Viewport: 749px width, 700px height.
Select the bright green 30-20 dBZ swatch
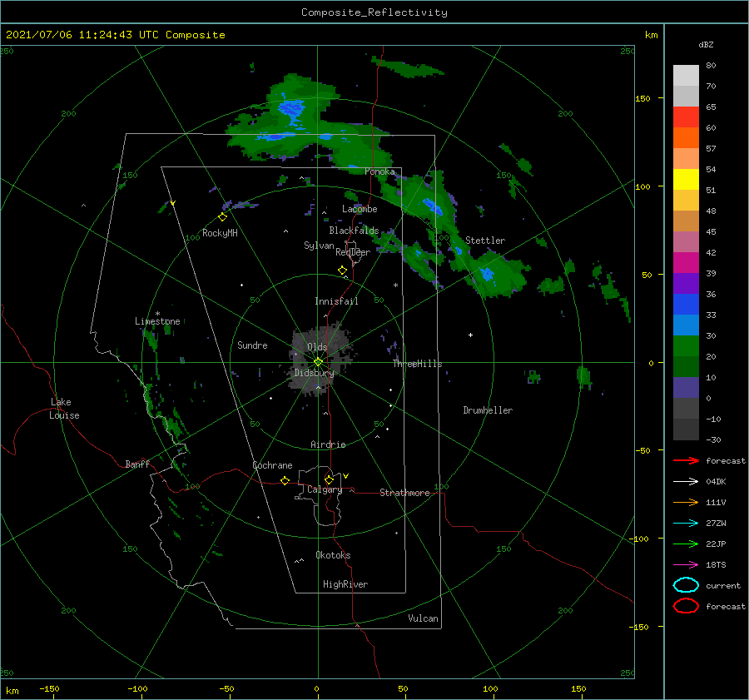pyautogui.click(x=686, y=346)
